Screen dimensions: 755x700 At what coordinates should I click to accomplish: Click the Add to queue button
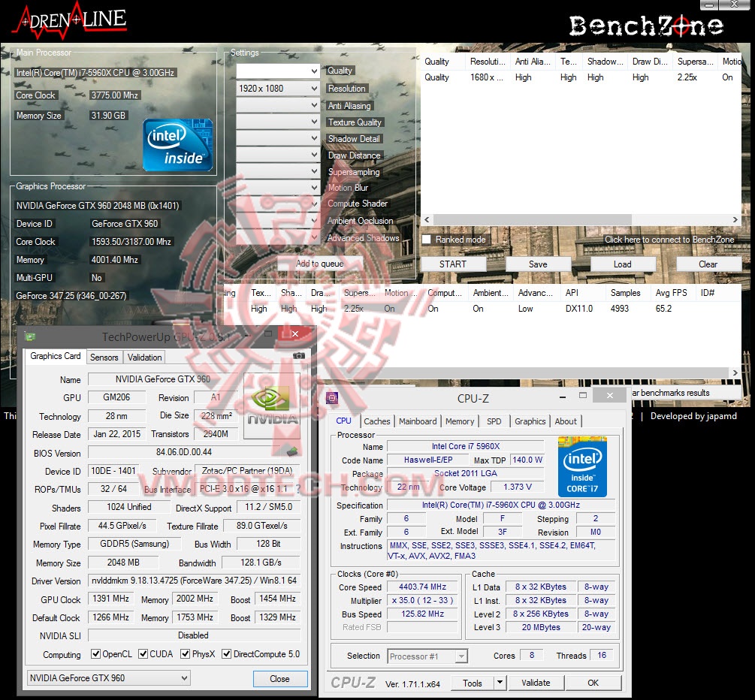[x=320, y=264]
